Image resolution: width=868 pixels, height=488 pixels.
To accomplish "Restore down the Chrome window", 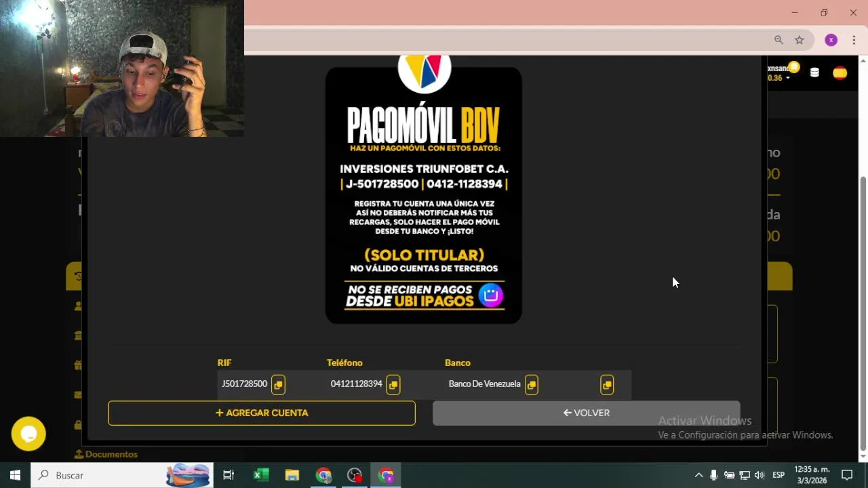I will (x=824, y=12).
